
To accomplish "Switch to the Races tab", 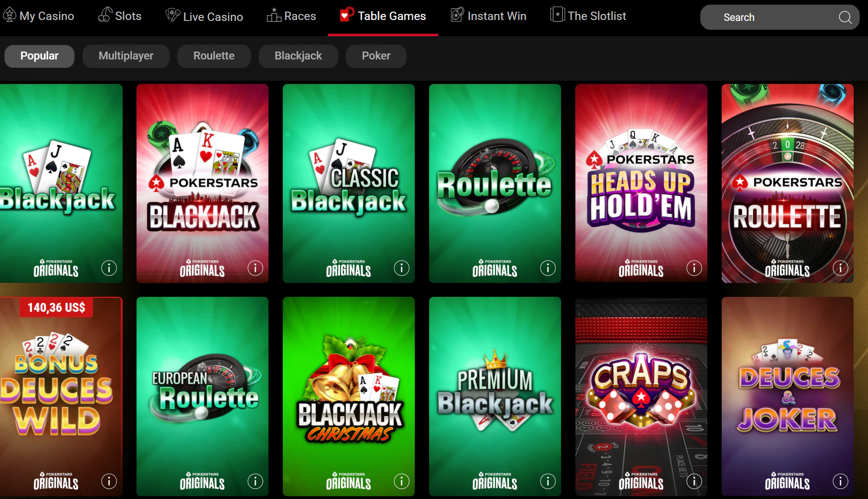I will [x=291, y=16].
